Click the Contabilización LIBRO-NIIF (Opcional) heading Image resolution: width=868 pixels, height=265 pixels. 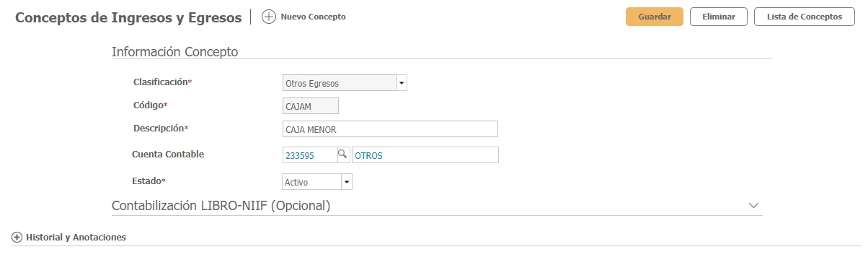tap(221, 206)
